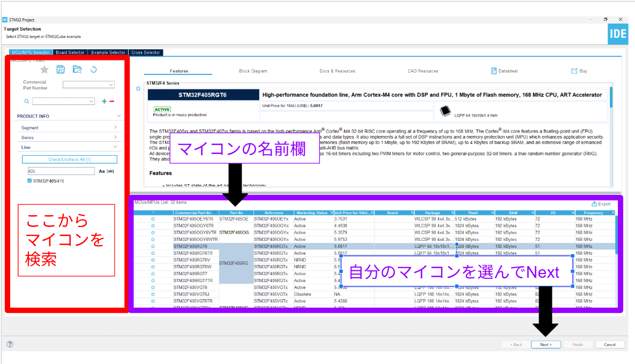635x364 pixels.
Task: Star the STM32F405OGY6TR row as favorite
Action: [153, 226]
